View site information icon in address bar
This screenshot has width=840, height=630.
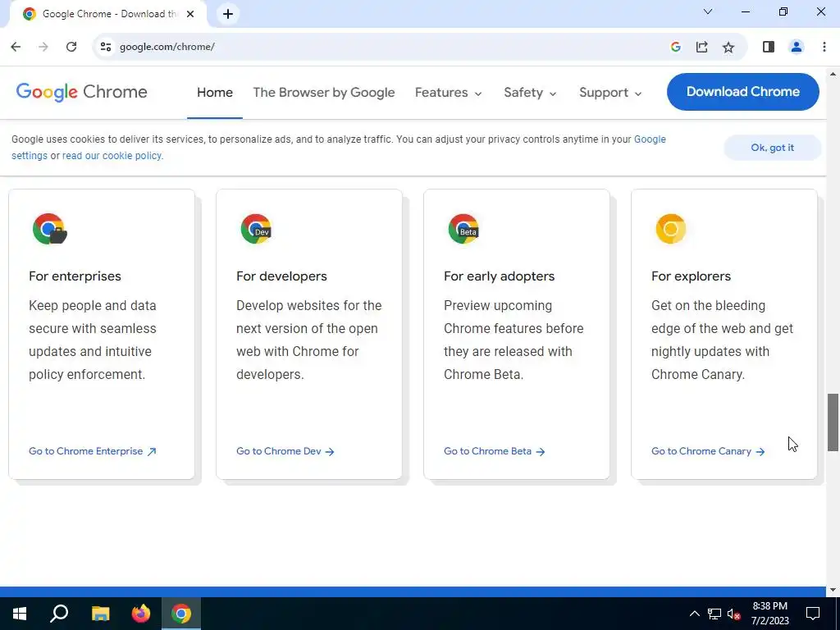(x=106, y=47)
